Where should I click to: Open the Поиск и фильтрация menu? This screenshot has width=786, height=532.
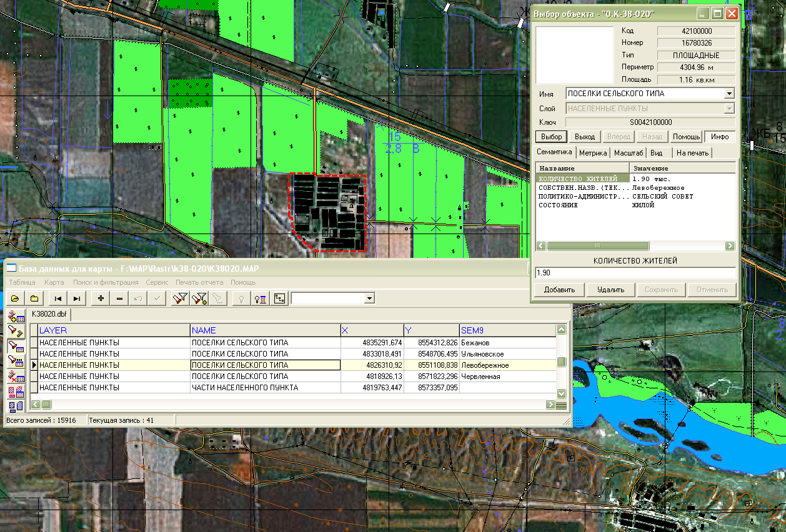(107, 282)
